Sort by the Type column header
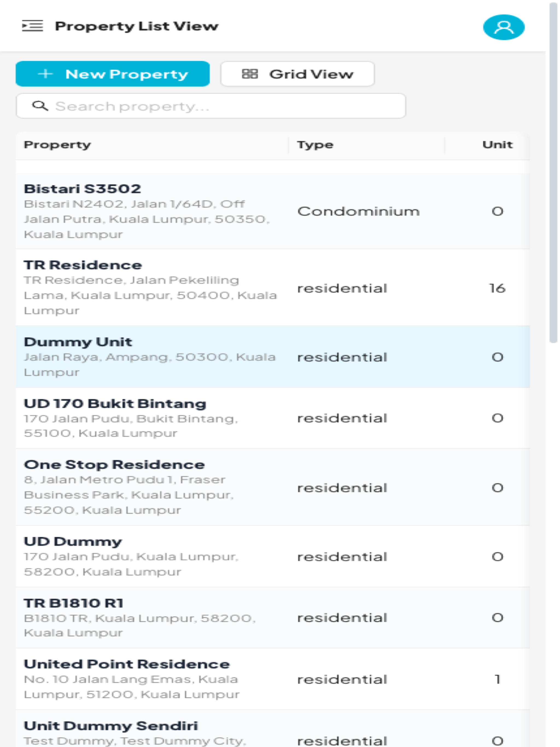The width and height of the screenshot is (560, 747). click(315, 145)
